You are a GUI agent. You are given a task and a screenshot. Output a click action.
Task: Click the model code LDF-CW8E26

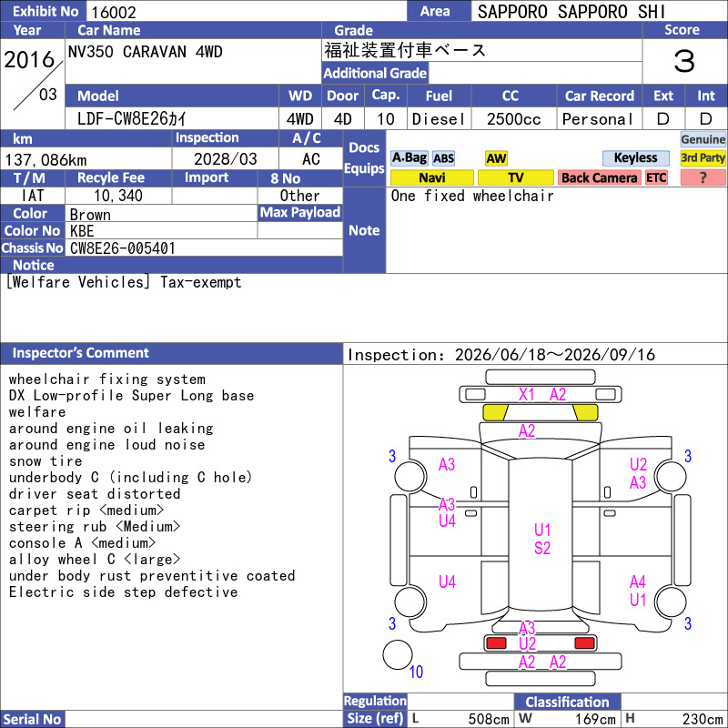[132, 119]
